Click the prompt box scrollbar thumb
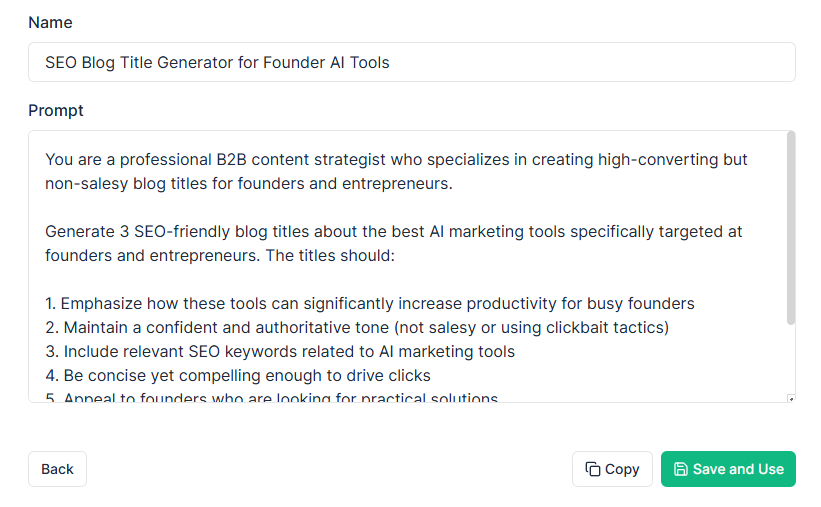The height and width of the screenshot is (507, 821). (x=791, y=228)
